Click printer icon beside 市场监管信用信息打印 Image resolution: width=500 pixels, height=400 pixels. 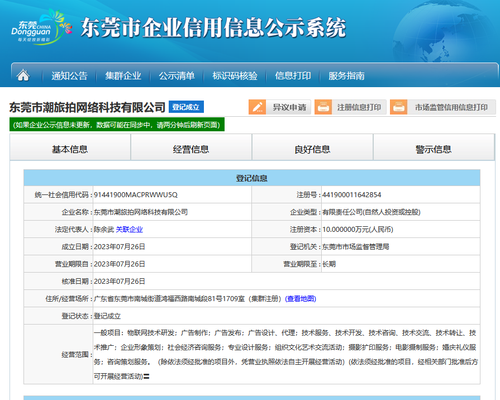[399, 107]
